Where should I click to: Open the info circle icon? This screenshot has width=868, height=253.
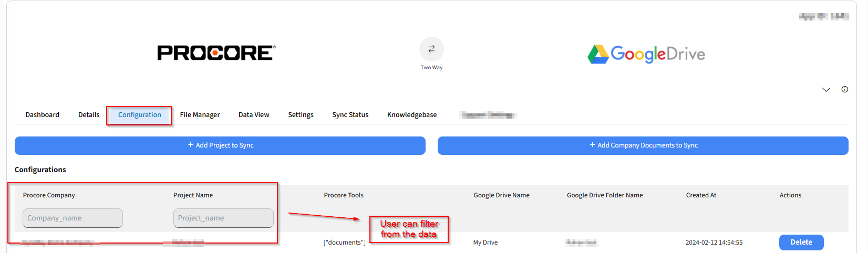(x=844, y=89)
